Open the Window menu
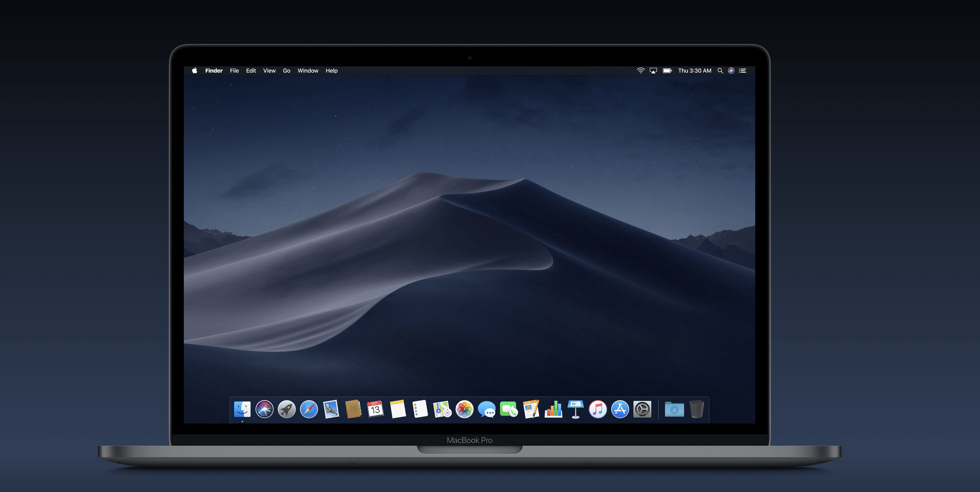The width and height of the screenshot is (980, 492). 308,70
